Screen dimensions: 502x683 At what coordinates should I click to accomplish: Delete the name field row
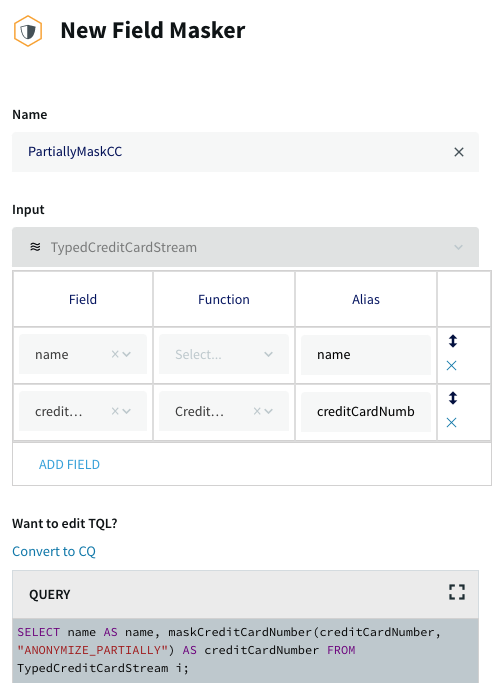coord(451,365)
